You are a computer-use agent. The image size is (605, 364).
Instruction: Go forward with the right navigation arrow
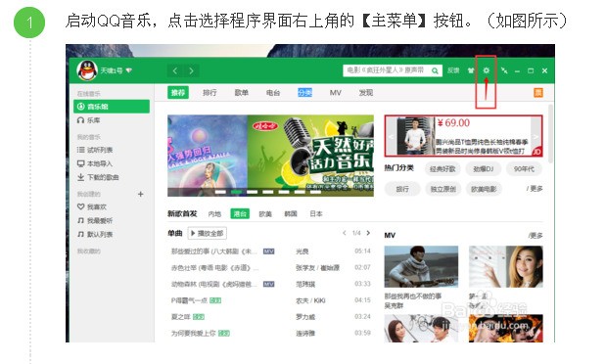click(191, 70)
